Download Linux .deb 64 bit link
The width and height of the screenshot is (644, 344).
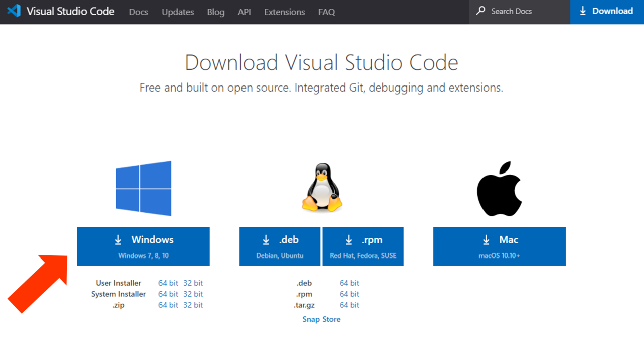pos(349,283)
